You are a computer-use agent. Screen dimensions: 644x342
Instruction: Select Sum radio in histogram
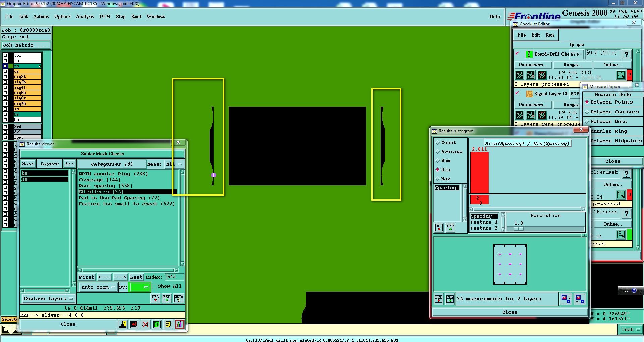438,161
